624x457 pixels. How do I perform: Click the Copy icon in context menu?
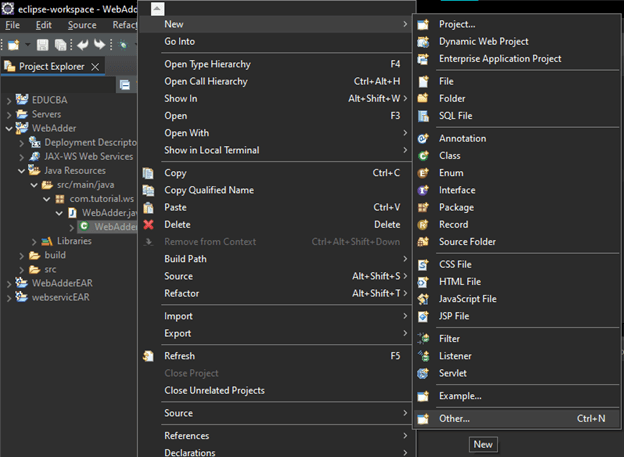tap(148, 173)
